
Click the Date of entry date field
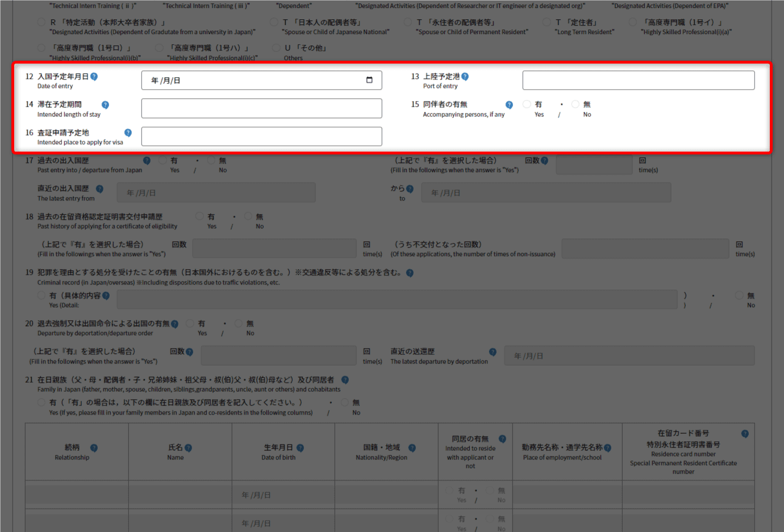coord(250,80)
